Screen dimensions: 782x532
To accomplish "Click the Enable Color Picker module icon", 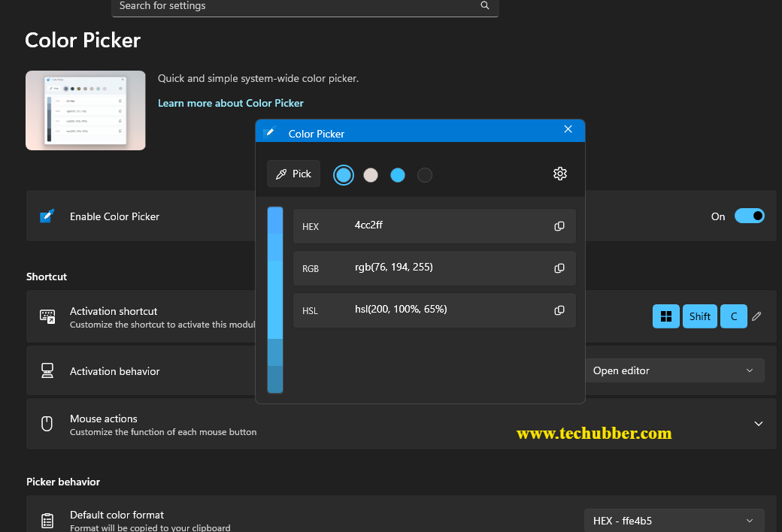I will [x=47, y=216].
